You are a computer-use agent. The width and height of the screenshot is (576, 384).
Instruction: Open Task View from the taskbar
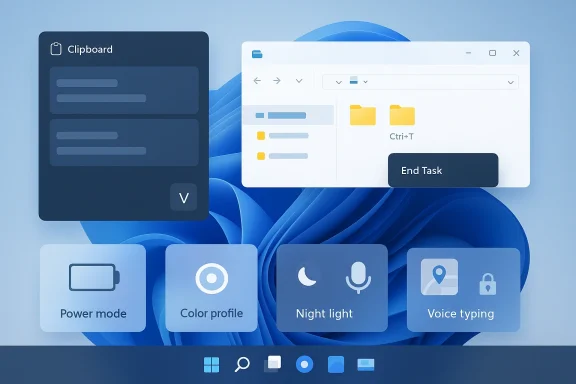pos(273,364)
